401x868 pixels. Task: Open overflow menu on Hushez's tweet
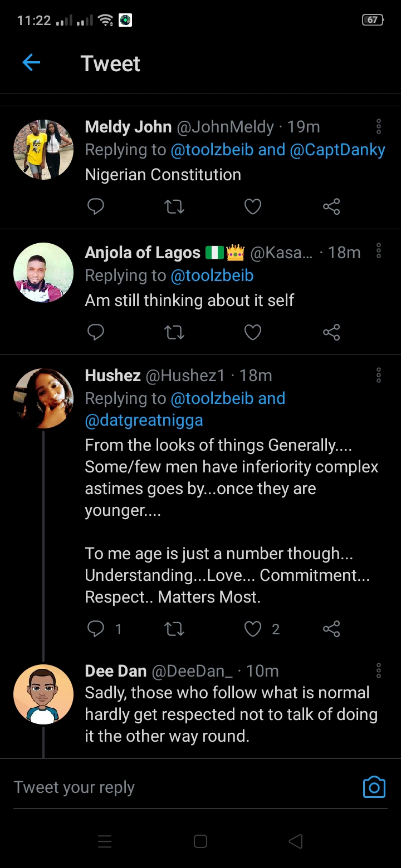[x=379, y=375]
